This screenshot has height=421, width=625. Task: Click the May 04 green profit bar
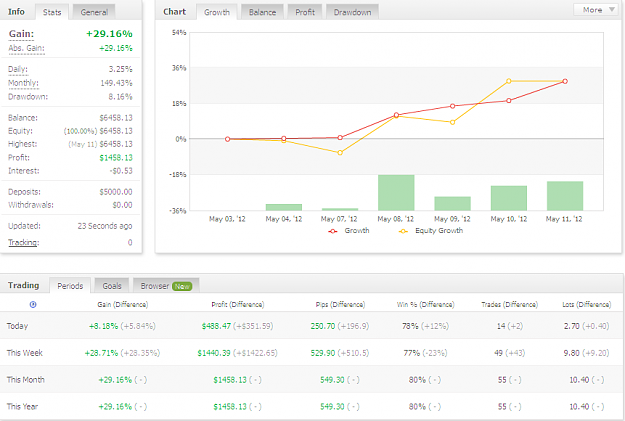pos(284,207)
